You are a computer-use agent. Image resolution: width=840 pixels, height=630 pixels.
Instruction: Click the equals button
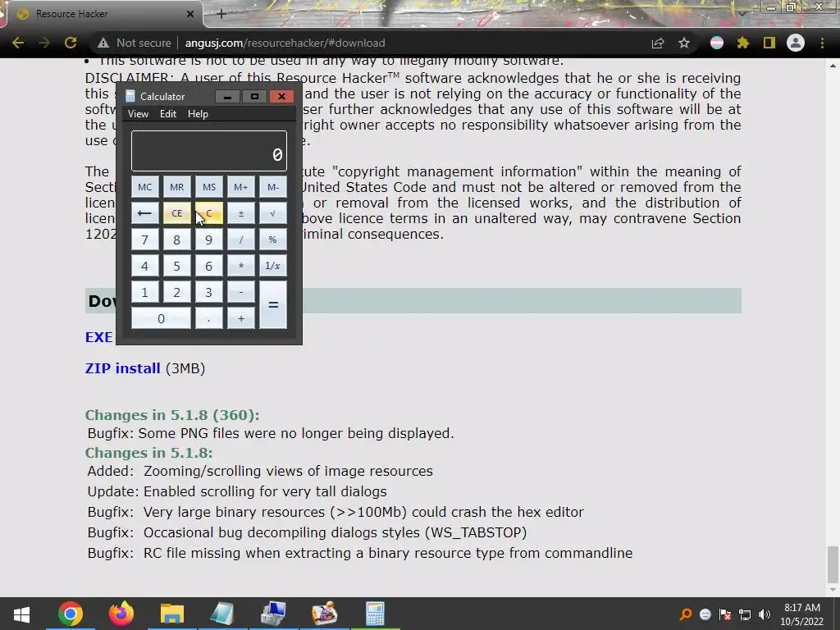point(273,305)
